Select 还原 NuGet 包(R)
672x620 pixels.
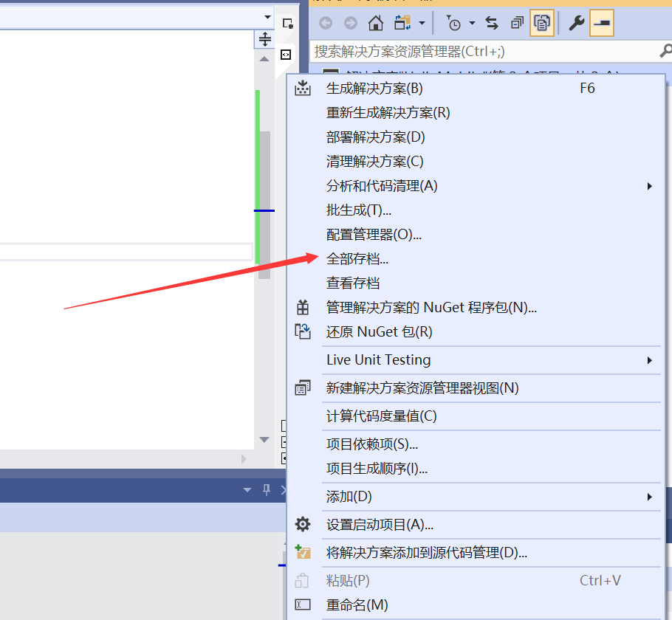pos(476,332)
